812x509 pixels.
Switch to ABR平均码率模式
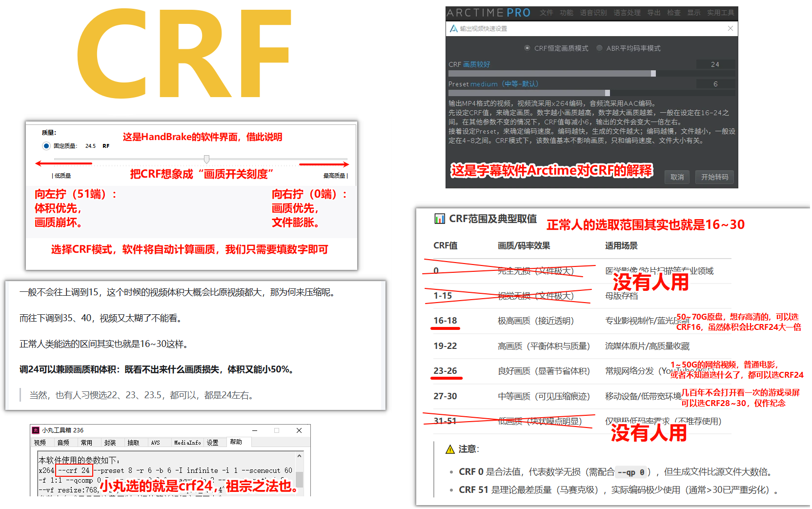(x=600, y=48)
